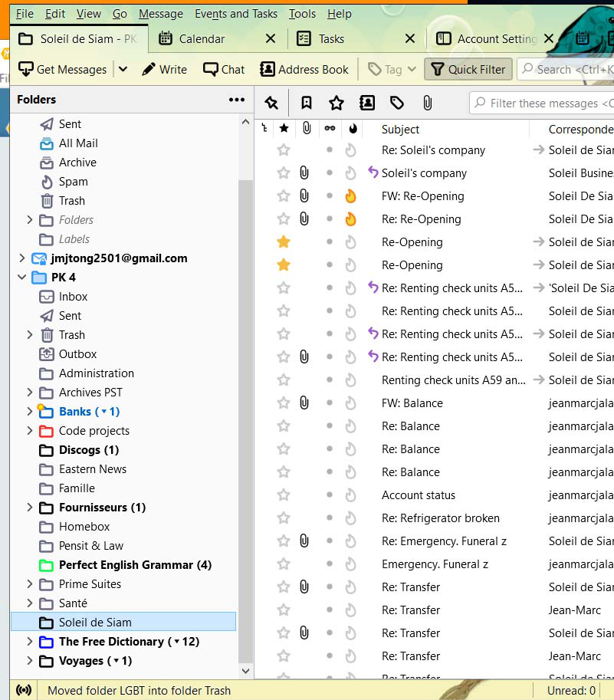Click the Write pencil icon
Image resolution: width=614 pixels, height=700 pixels.
[x=149, y=69]
